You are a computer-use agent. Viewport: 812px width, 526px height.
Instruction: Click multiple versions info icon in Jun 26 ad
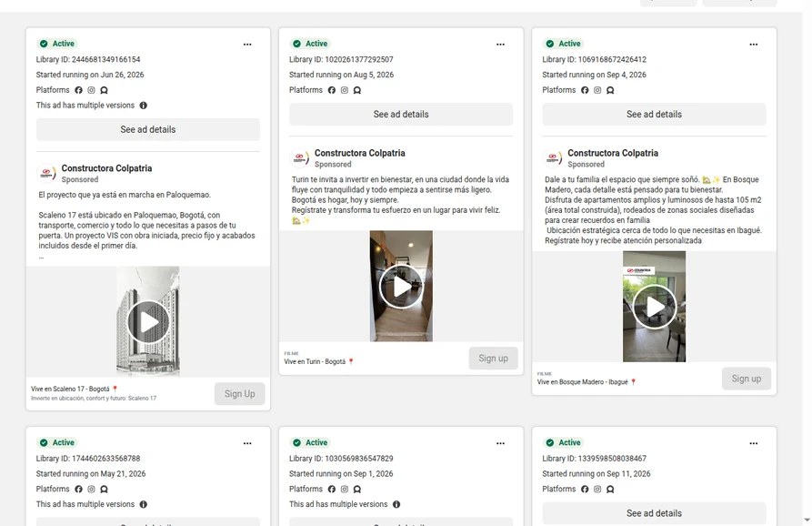pos(144,106)
